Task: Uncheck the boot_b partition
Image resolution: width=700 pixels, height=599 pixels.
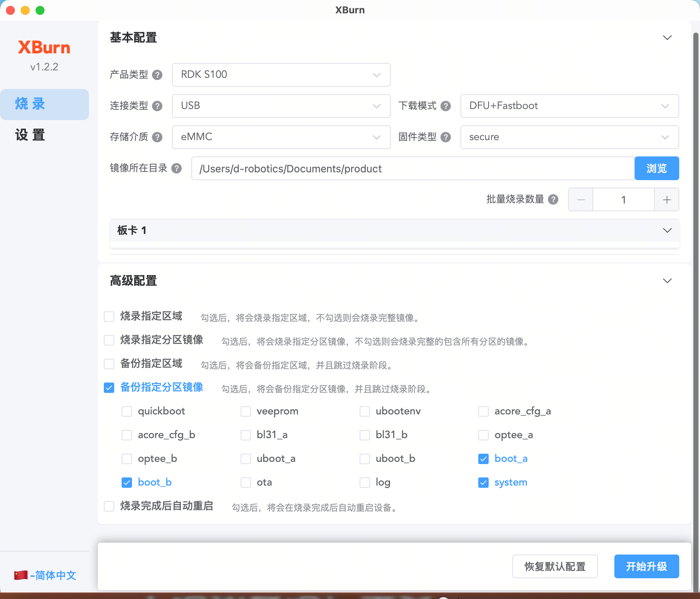Action: [127, 483]
